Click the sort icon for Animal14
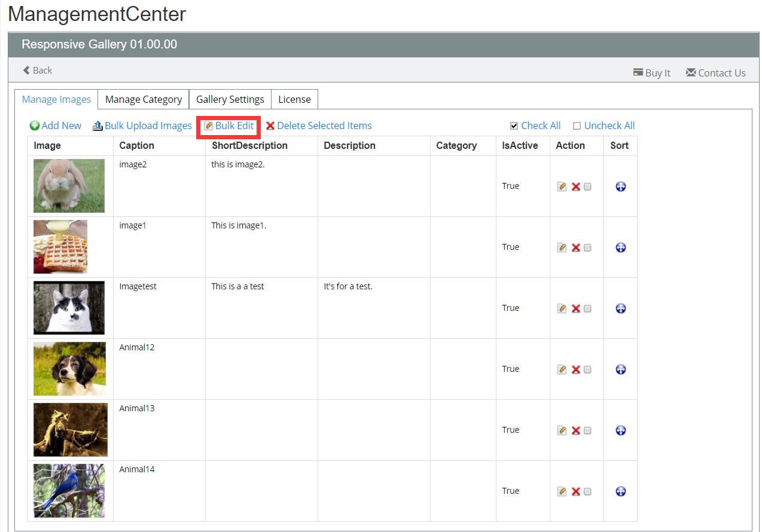 click(x=620, y=491)
